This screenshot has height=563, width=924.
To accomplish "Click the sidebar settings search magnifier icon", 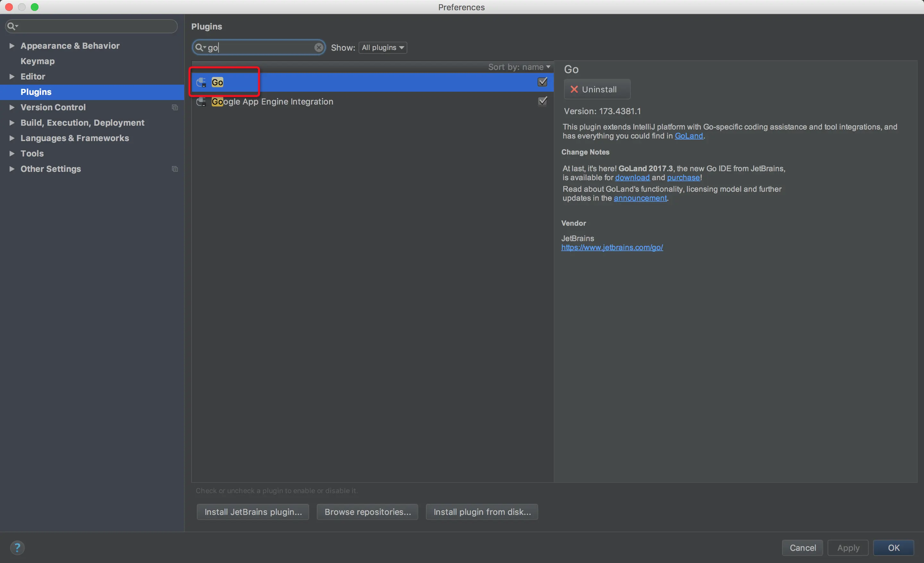I will click(12, 26).
